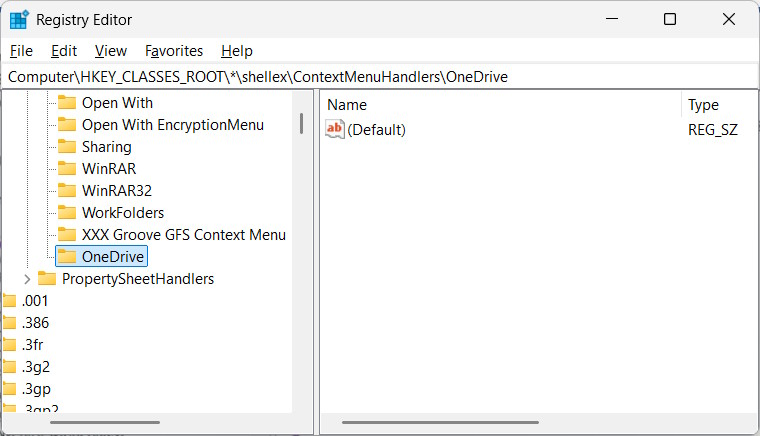The width and height of the screenshot is (760, 436).
Task: Select the PropertySheetHandlers key label
Action: (138, 279)
